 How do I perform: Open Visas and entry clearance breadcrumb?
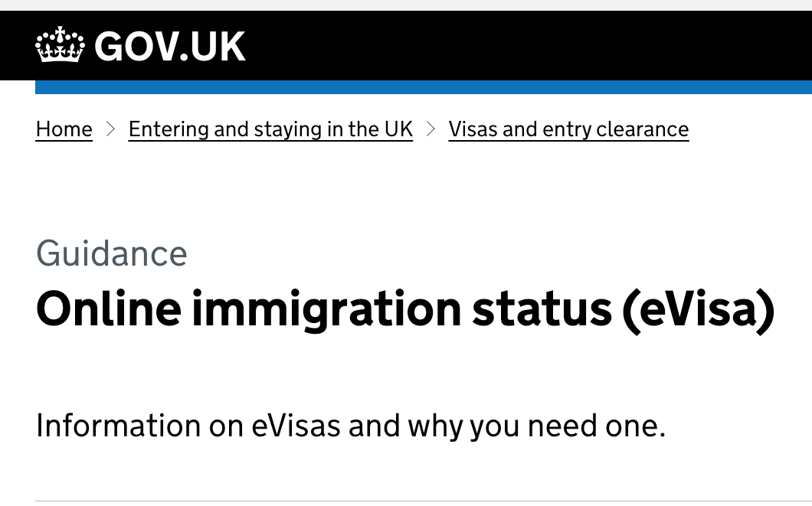coord(568,129)
